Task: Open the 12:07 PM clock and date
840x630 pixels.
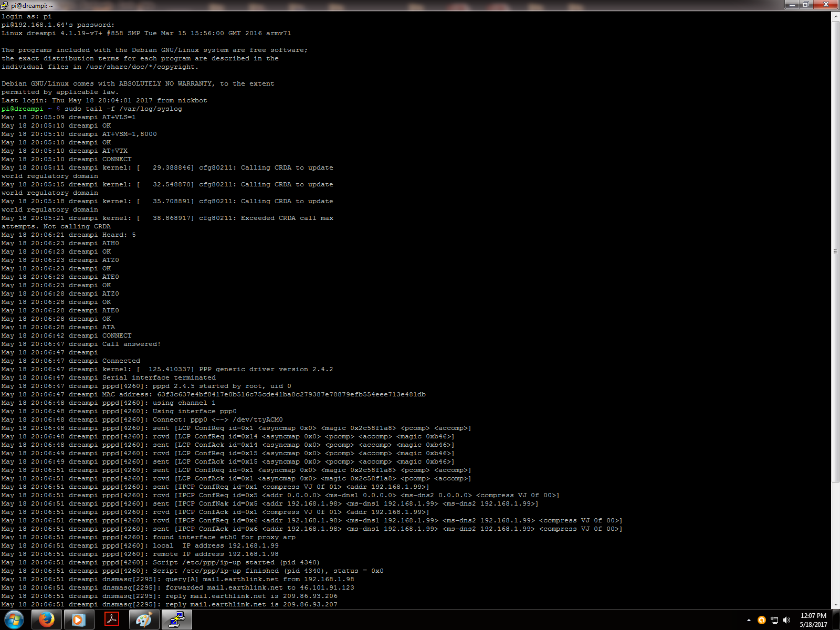Action: pos(813,620)
